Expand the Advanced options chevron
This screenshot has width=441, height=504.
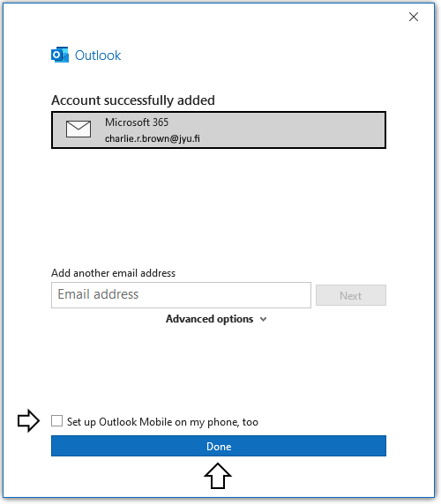point(264,319)
